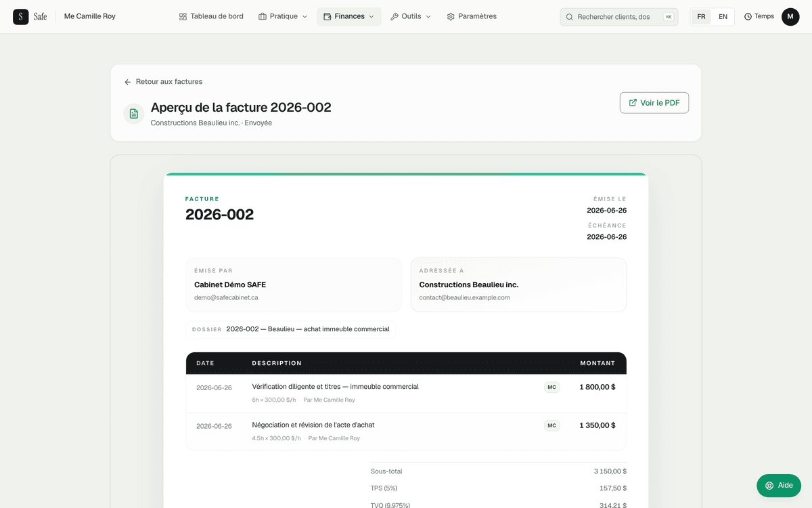Click the TPS (5%) value 157,50 $
The width and height of the screenshot is (812, 508).
pyautogui.click(x=614, y=488)
